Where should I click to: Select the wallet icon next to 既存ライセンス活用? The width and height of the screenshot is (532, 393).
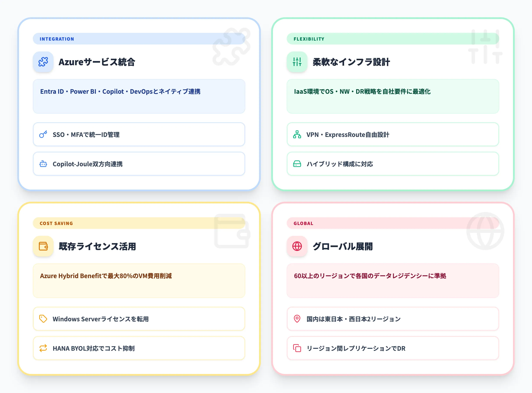tap(43, 246)
